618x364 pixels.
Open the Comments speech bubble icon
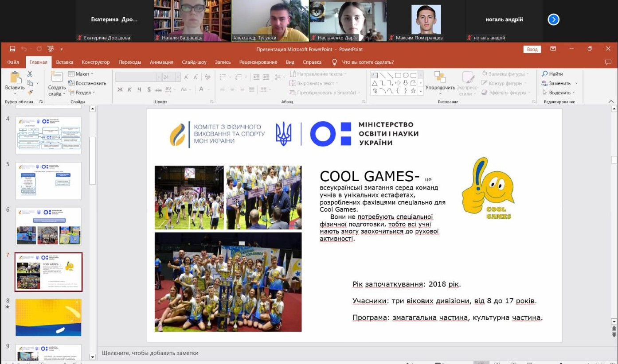point(608,62)
